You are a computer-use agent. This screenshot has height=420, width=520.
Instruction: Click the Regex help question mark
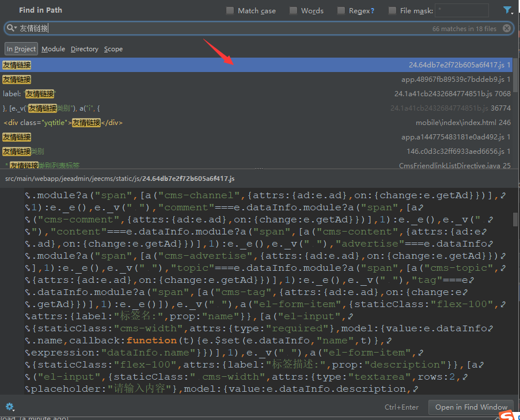pos(372,11)
